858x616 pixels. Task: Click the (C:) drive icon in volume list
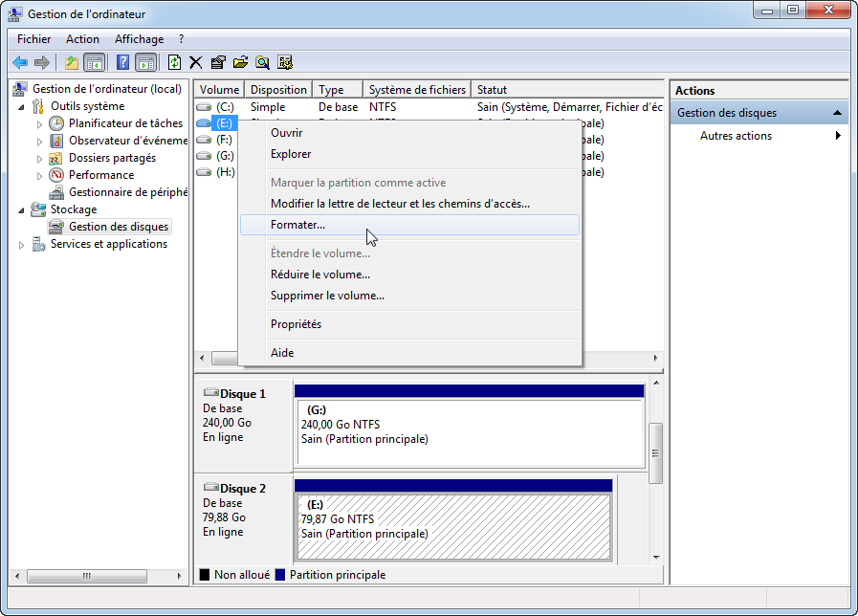[x=204, y=107]
